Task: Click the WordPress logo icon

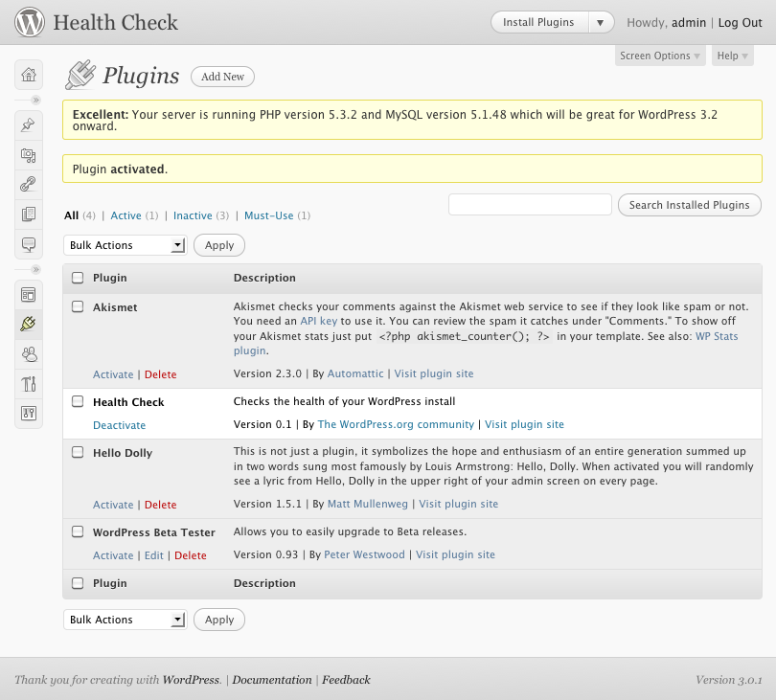Action: pos(29,22)
